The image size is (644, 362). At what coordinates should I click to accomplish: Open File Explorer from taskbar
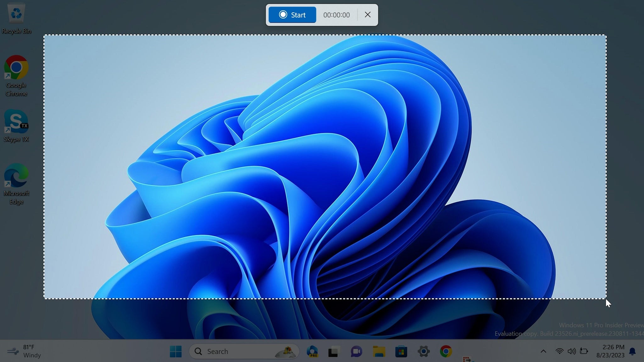[x=379, y=351]
